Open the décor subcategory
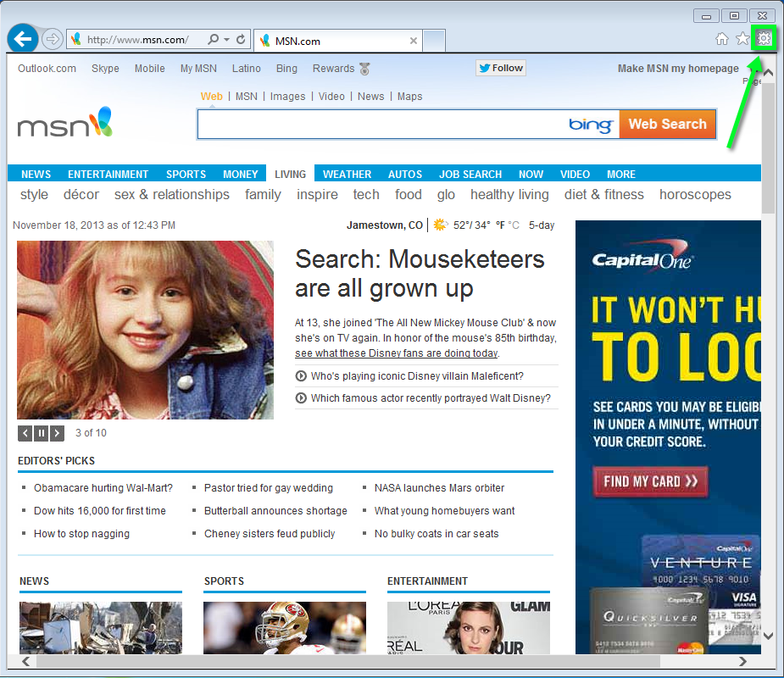 tap(81, 194)
